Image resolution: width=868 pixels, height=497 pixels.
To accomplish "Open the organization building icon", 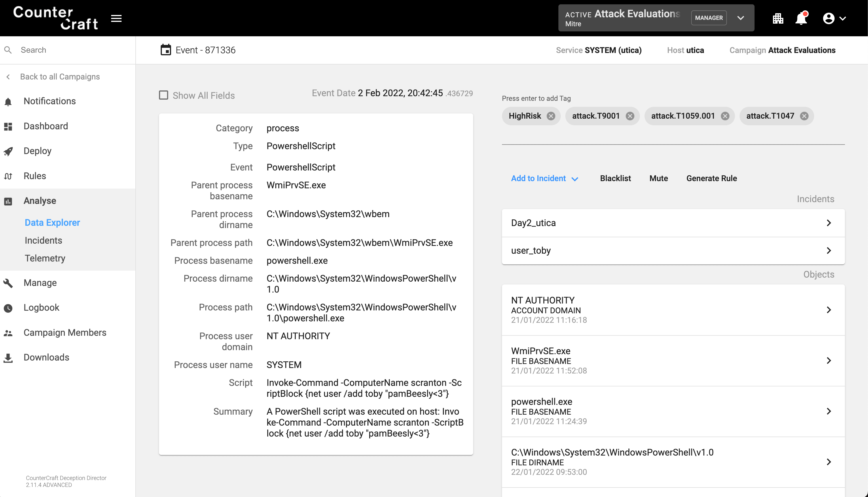I will [778, 18].
